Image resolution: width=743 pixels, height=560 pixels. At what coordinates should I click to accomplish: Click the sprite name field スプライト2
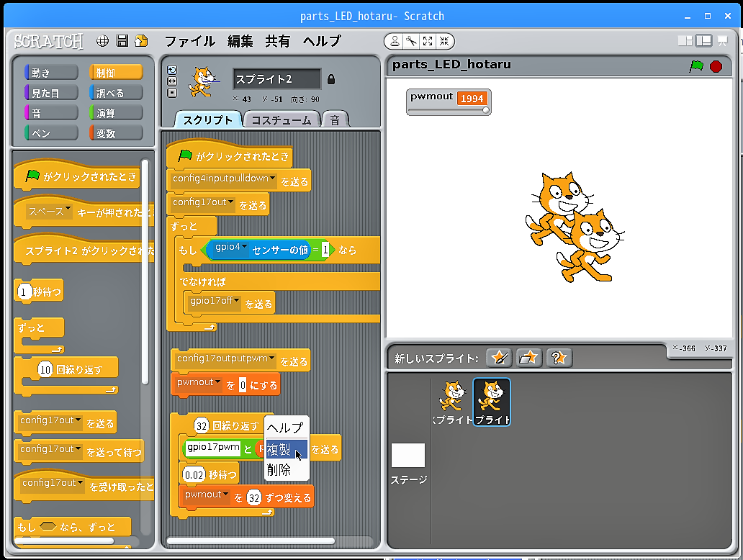(x=276, y=79)
